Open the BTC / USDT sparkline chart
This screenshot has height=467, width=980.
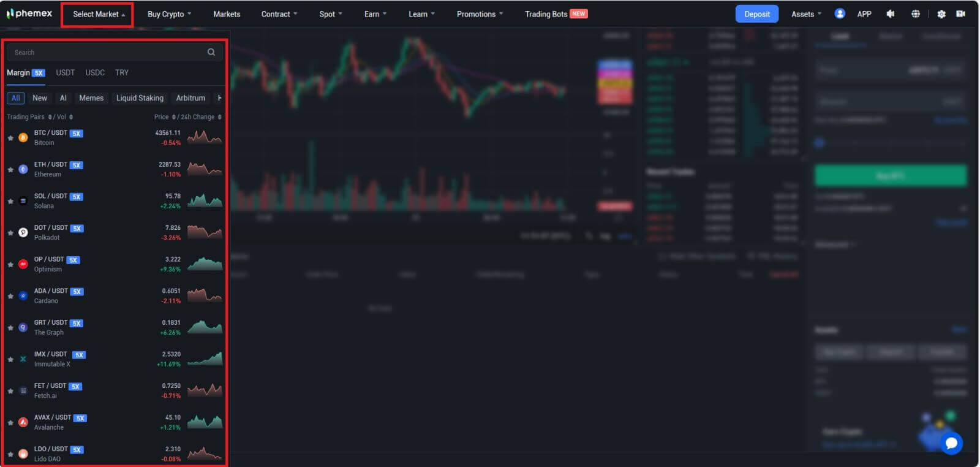205,137
